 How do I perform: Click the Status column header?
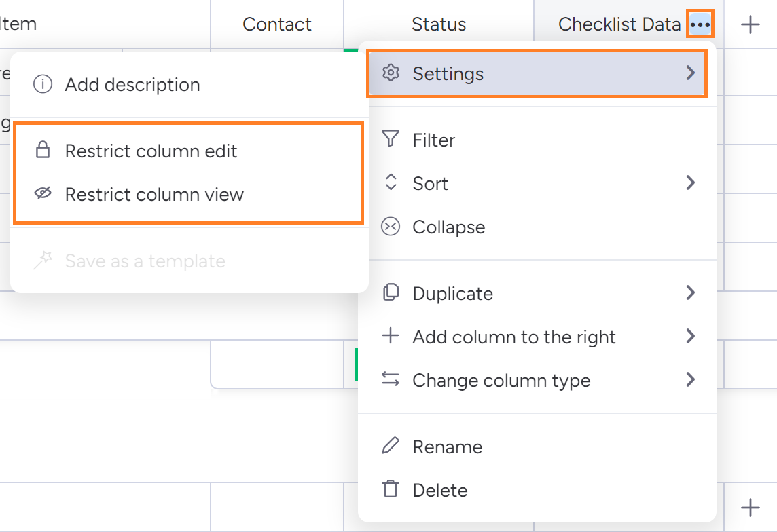click(x=439, y=25)
